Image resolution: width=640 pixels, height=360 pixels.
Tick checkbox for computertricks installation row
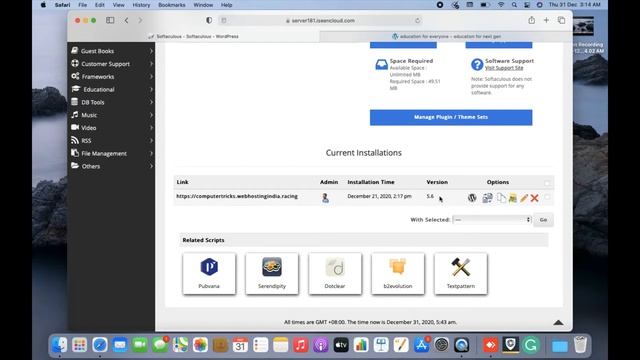click(547, 197)
